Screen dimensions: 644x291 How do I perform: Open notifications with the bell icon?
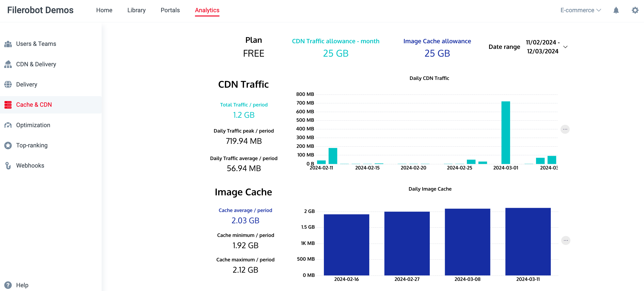pos(616,10)
